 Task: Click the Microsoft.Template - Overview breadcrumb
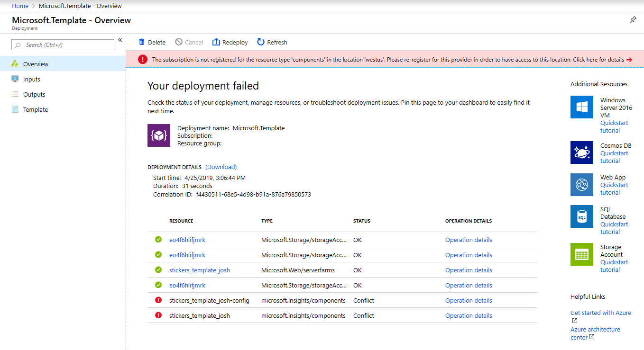[x=80, y=6]
